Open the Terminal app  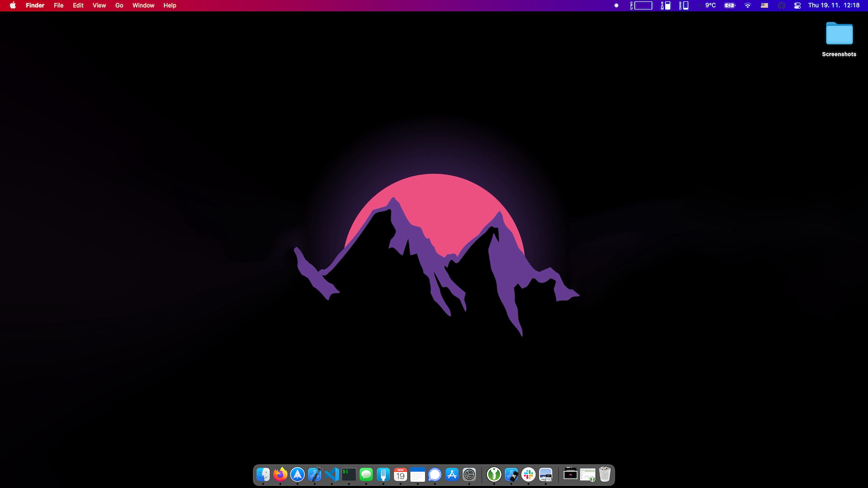coord(349,474)
